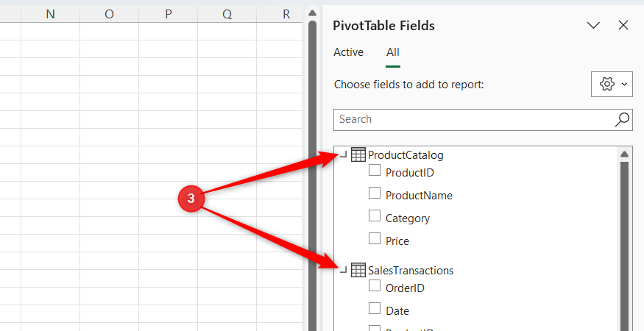Select column N header

click(50, 15)
